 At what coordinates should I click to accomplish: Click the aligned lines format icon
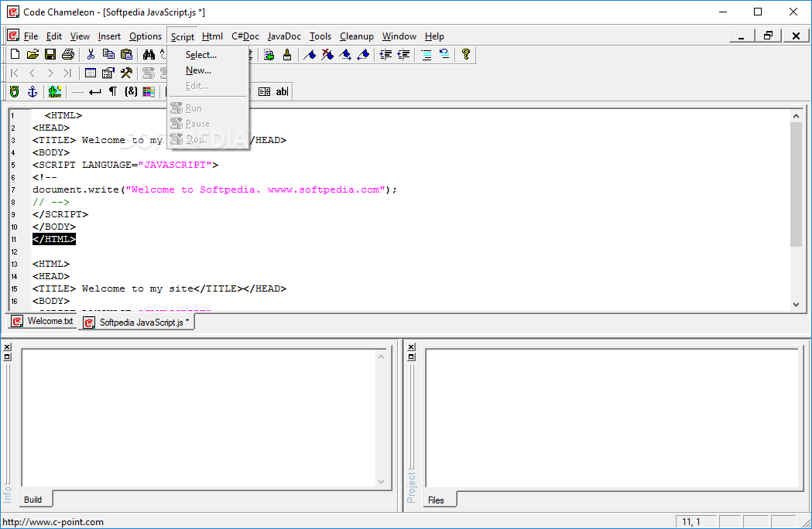click(x=427, y=54)
